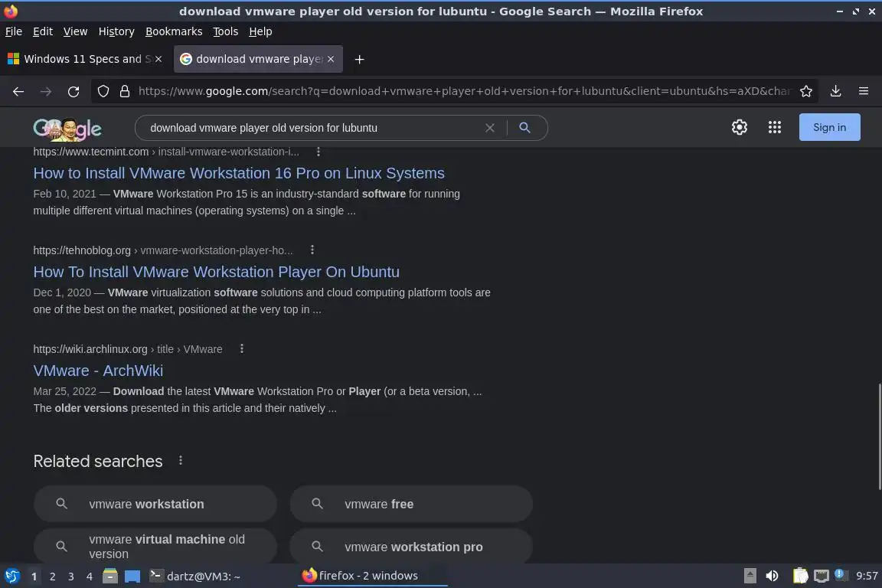
Task: Run search with the magnifier button
Action: click(524, 128)
